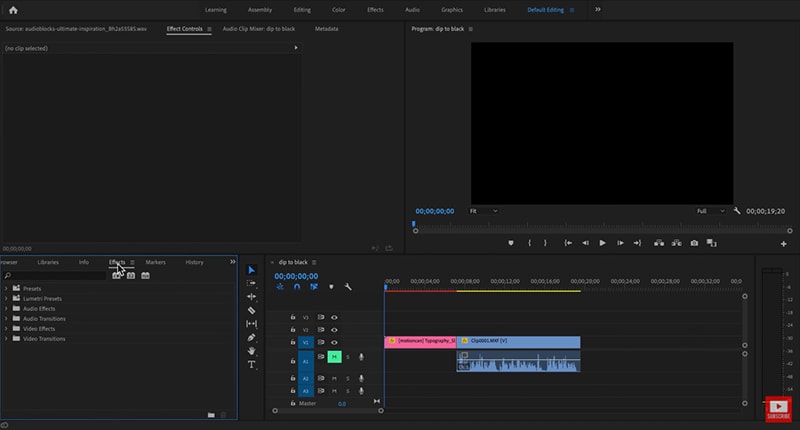This screenshot has height=430, width=800.
Task: Choose the Ripple Edit tool
Action: [x=251, y=297]
